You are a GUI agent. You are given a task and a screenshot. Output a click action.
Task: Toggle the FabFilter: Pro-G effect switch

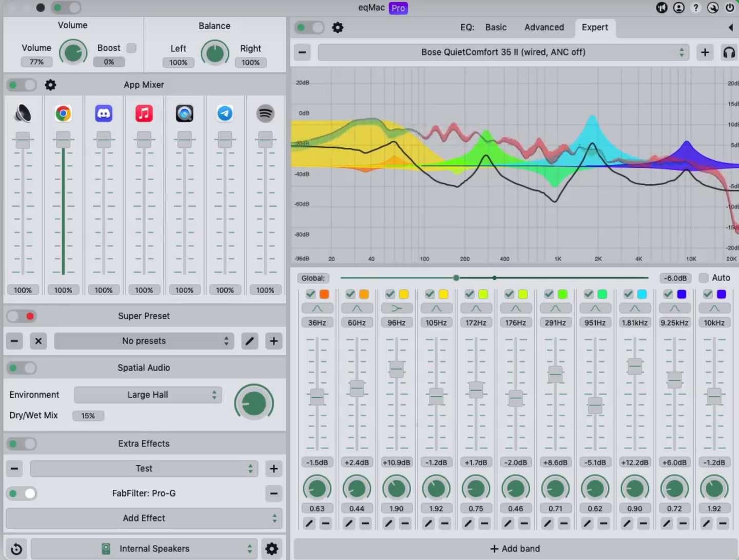(x=22, y=493)
